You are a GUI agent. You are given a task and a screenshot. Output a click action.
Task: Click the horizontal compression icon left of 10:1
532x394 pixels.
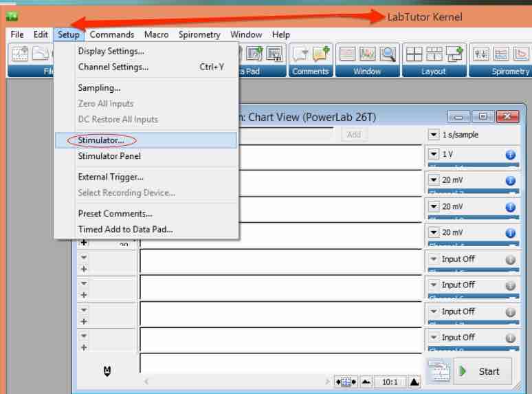click(x=366, y=382)
